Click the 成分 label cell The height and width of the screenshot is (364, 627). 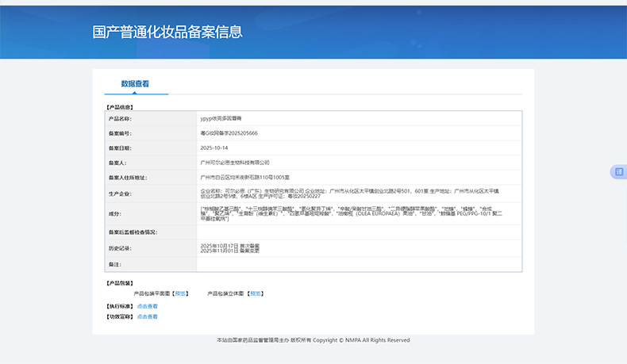pyautogui.click(x=151, y=214)
